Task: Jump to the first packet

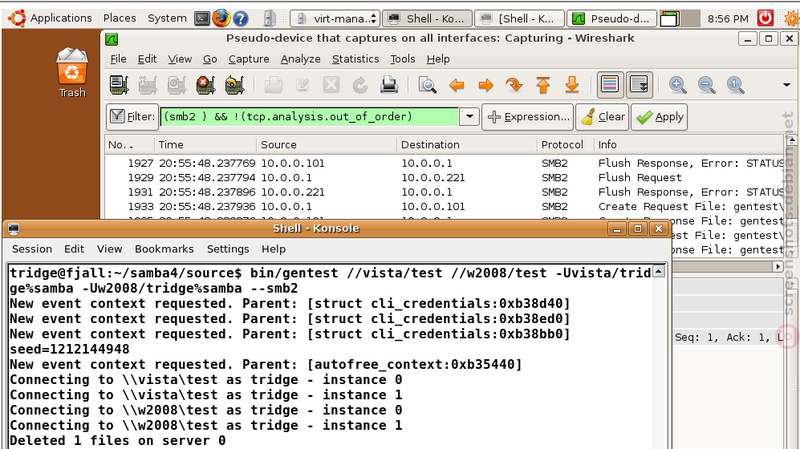Action: point(543,85)
